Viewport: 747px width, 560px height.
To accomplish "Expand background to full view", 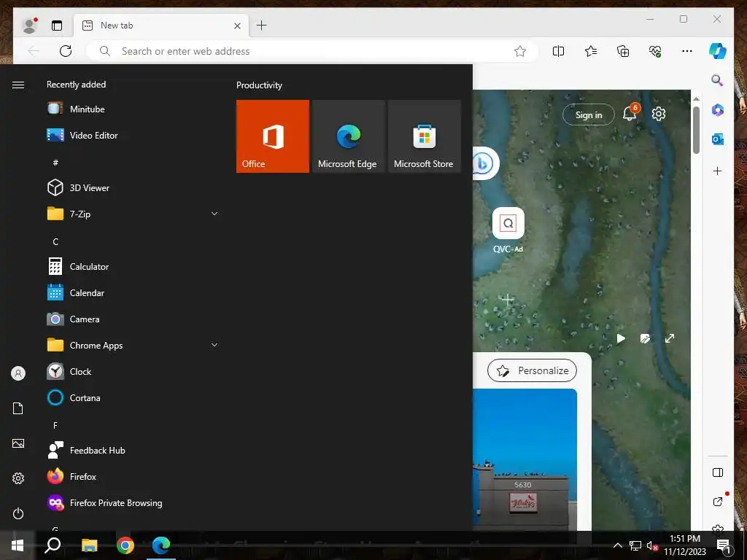I will 670,338.
